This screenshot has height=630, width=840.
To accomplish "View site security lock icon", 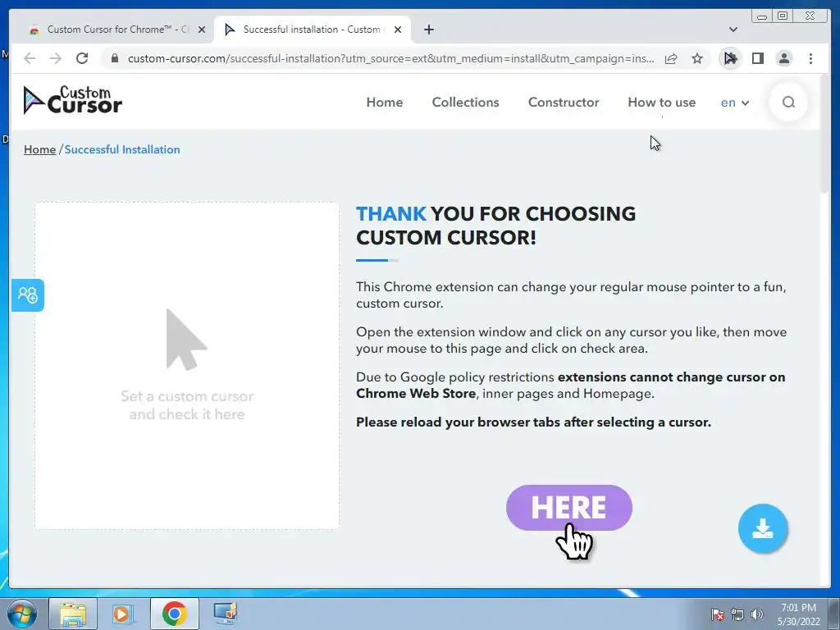I will click(114, 58).
